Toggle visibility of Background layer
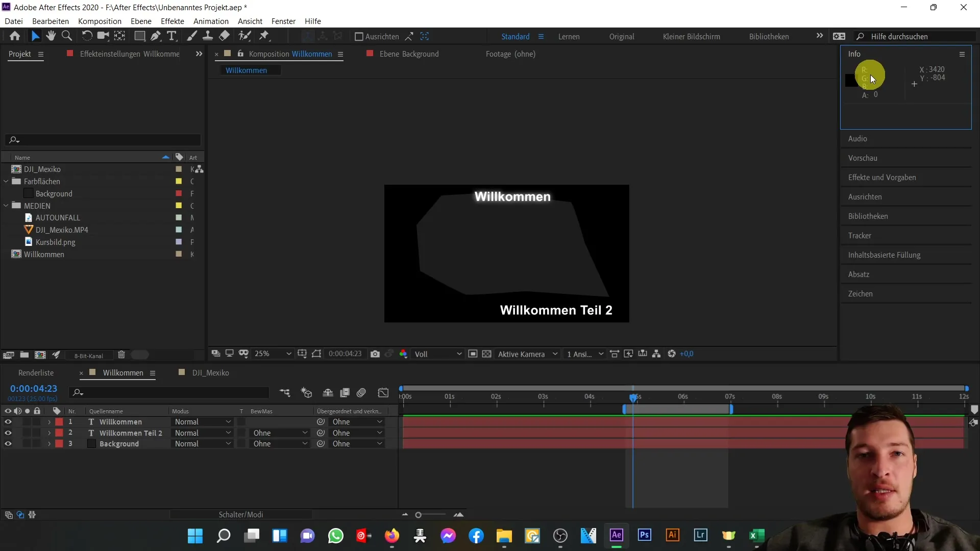 coord(8,444)
